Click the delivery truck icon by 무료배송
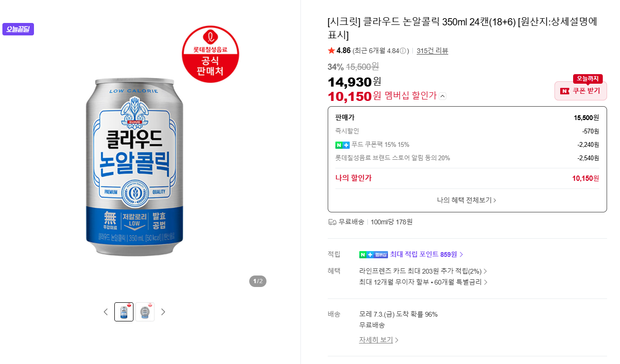Screen dimensions: 620x364 (332, 222)
